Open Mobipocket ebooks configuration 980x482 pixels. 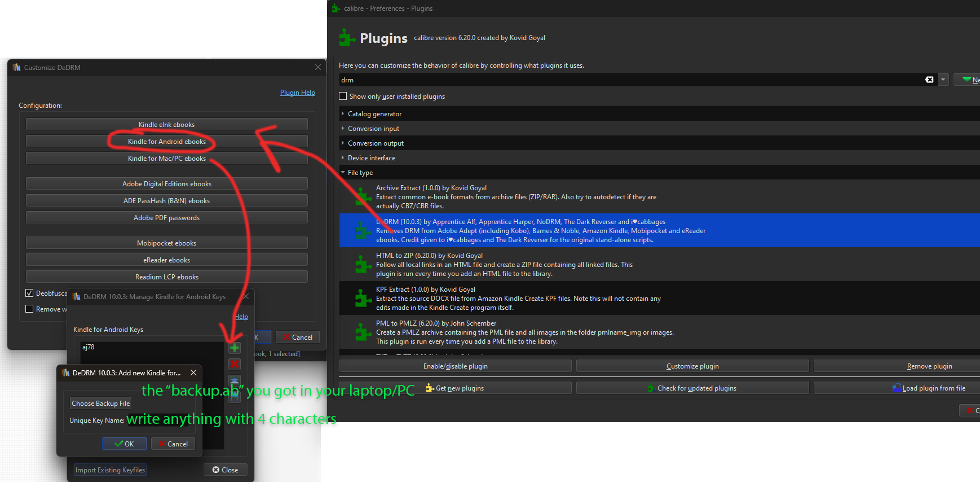[x=167, y=243]
